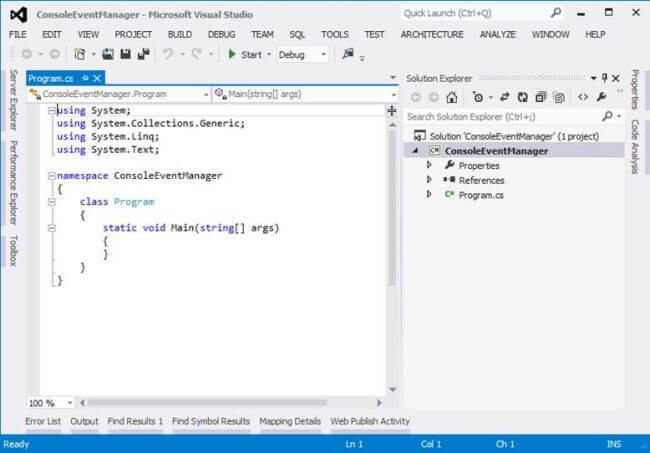Click the Open File toolbar icon
This screenshot has width=650, height=453.
pos(108,54)
